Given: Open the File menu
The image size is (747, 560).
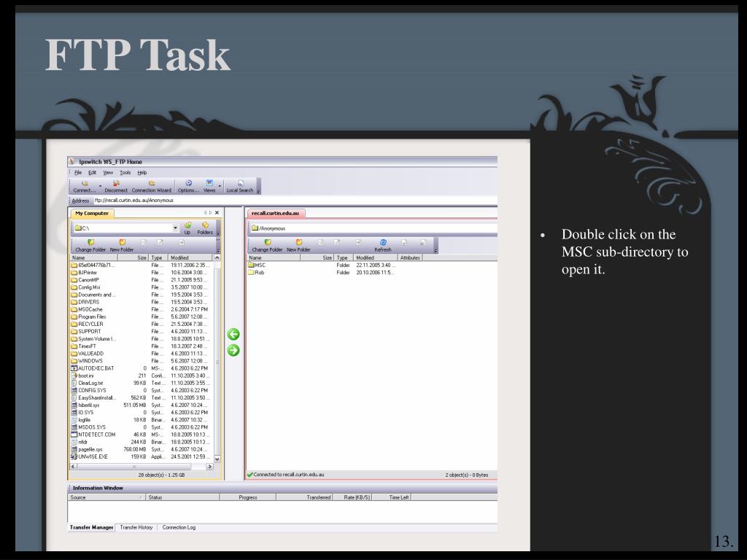Looking at the screenshot, I should click(x=77, y=173).
